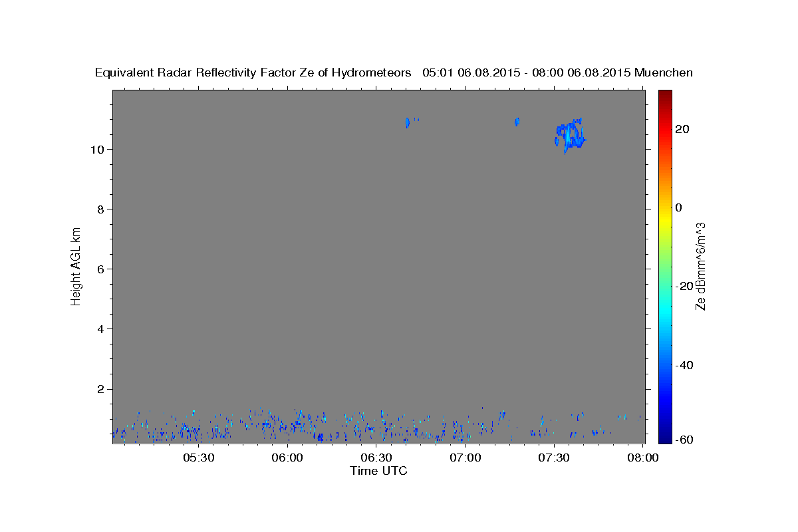Click the 'Ze dBmm^6/m^3' colorbar label
This screenshot has width=798, height=532.
700,266
